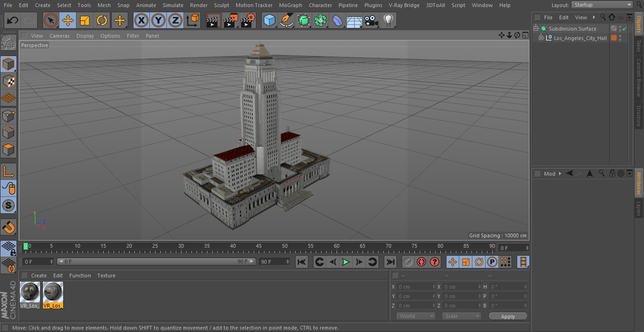Click Los_Angeles_City_Hall orange layer swatch
Screen dimensions: 644x332
coord(614,38)
